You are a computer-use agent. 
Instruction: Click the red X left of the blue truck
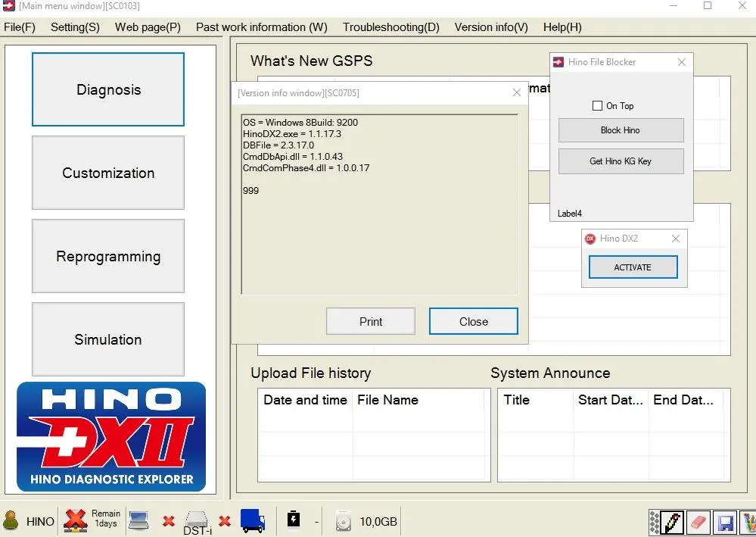tap(225, 521)
